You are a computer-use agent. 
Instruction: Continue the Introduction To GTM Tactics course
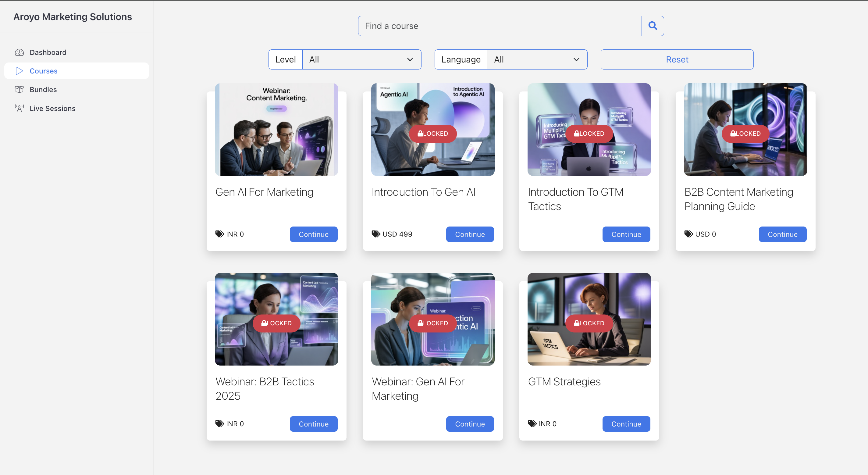tap(626, 234)
